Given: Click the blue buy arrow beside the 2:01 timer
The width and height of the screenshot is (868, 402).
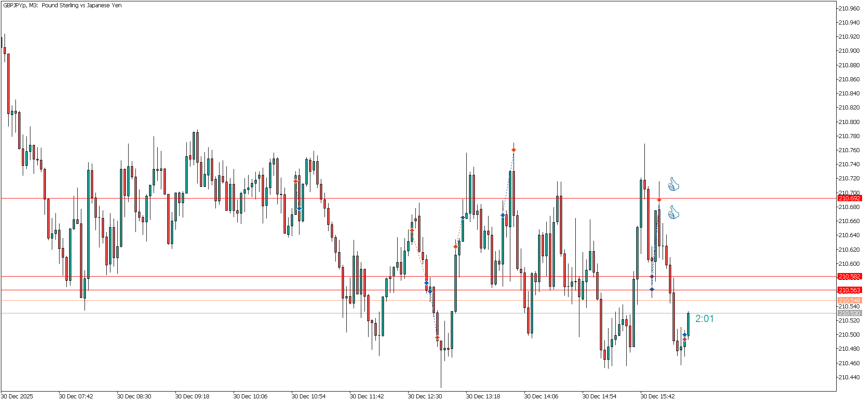Looking at the screenshot, I should [684, 335].
